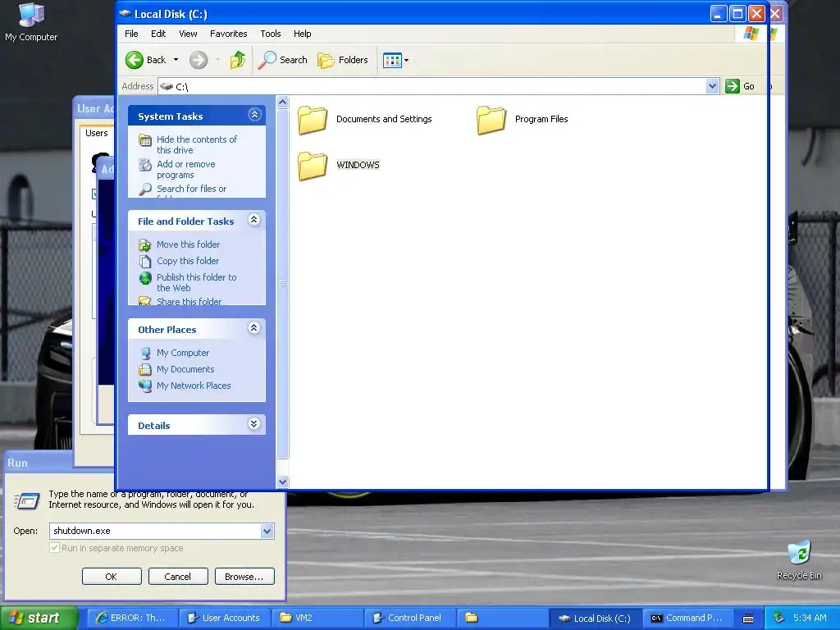
Task: Go back using the Back arrow icon
Action: click(135, 60)
